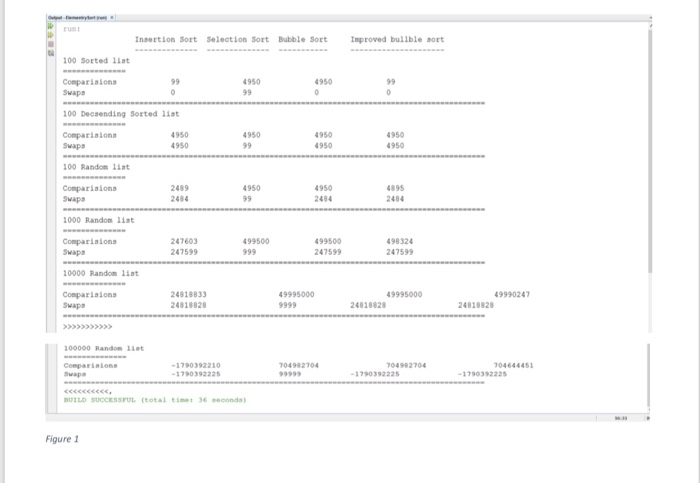Click the 'Insertion Sort' column header
Screen dimensions: 700x483
(x=166, y=39)
